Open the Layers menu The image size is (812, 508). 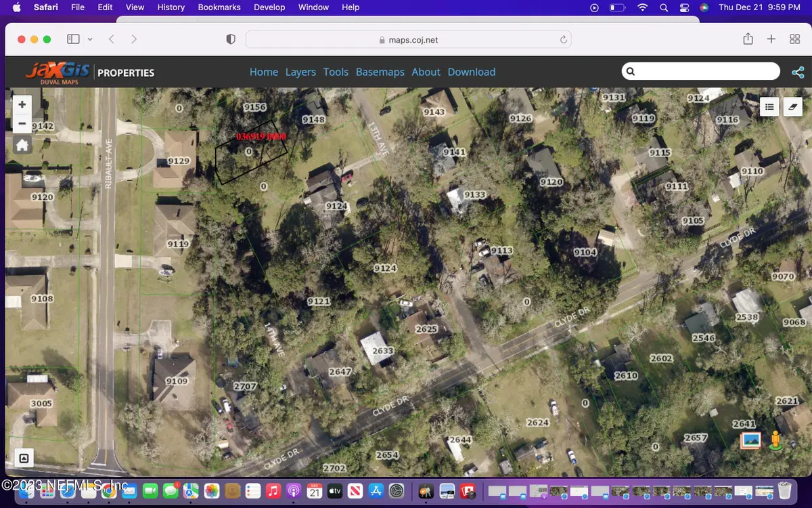point(300,72)
